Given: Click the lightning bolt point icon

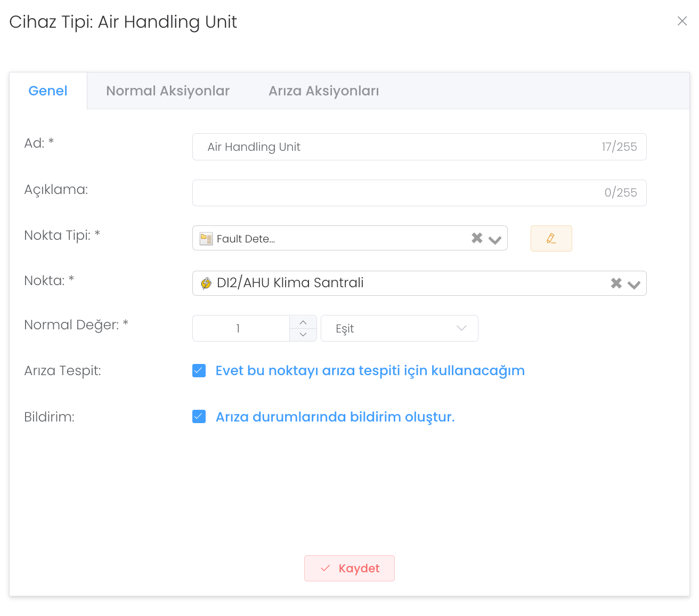Looking at the screenshot, I should coord(206,283).
